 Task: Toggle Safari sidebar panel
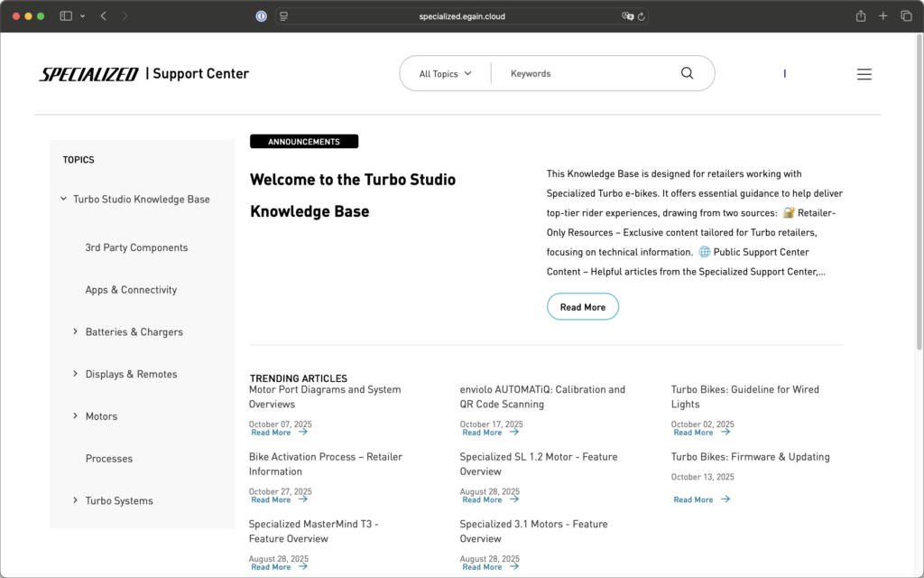66,16
